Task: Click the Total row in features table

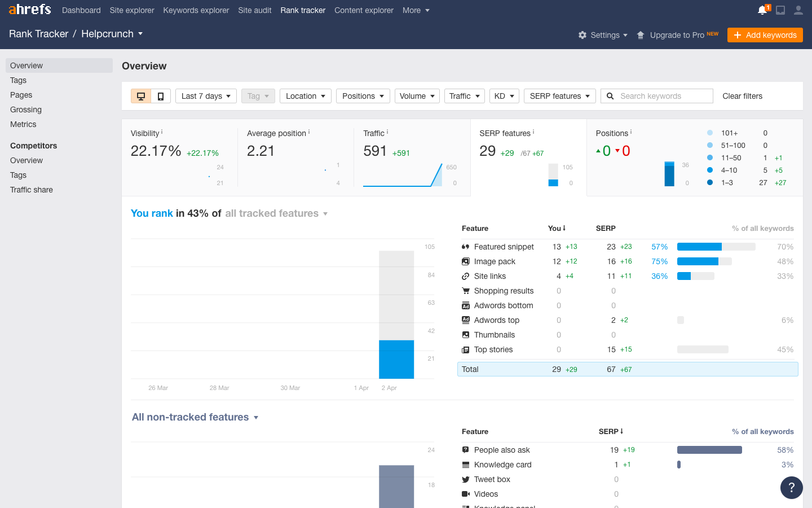Action: click(x=628, y=369)
